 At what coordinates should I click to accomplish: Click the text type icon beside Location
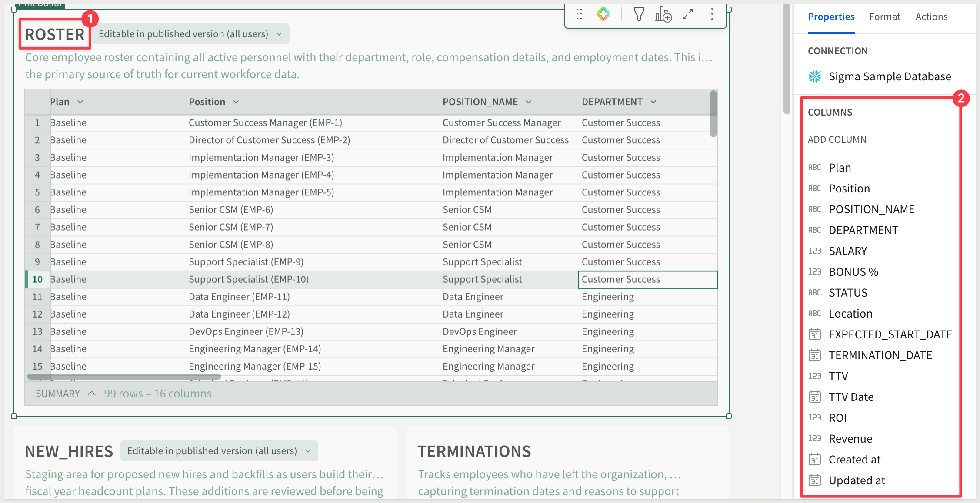coord(814,314)
